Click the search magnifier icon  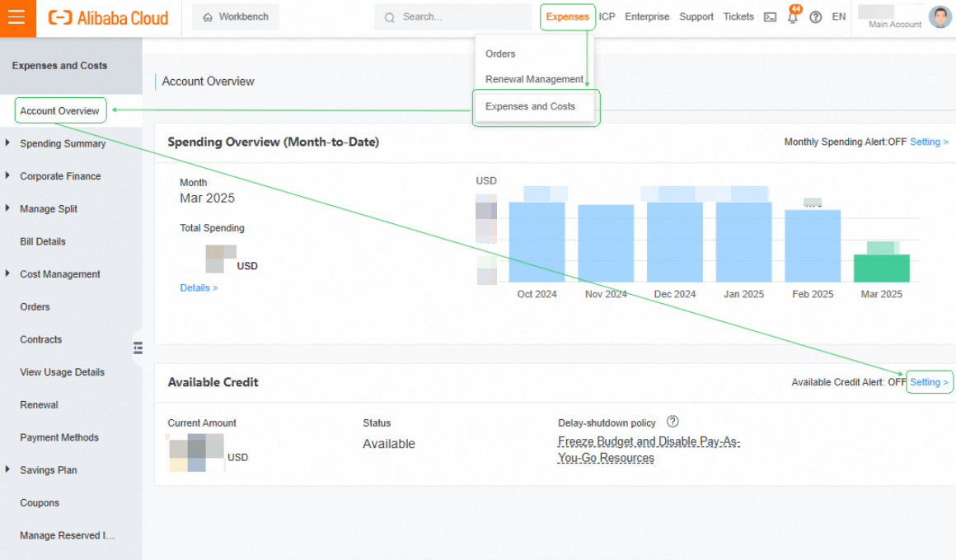389,17
